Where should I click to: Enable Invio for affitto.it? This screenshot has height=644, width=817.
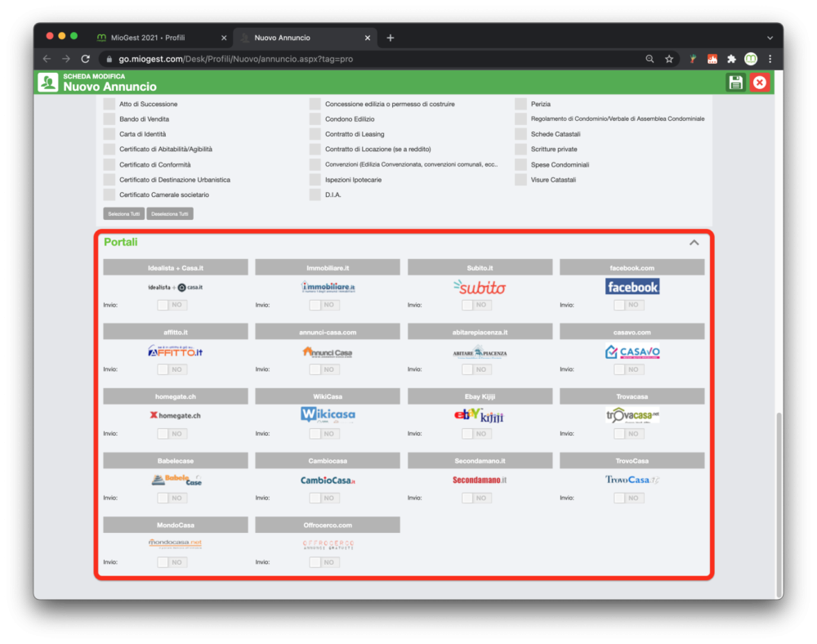coord(172,369)
